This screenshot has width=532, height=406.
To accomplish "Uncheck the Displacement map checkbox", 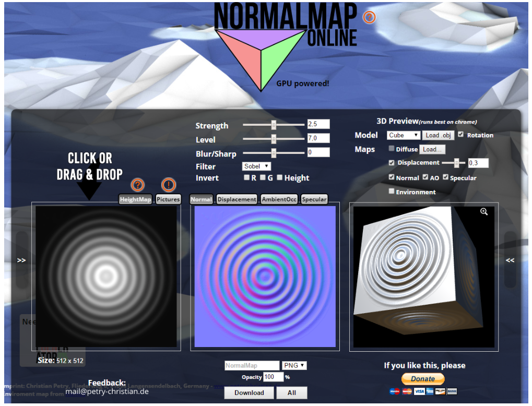I will click(x=391, y=162).
